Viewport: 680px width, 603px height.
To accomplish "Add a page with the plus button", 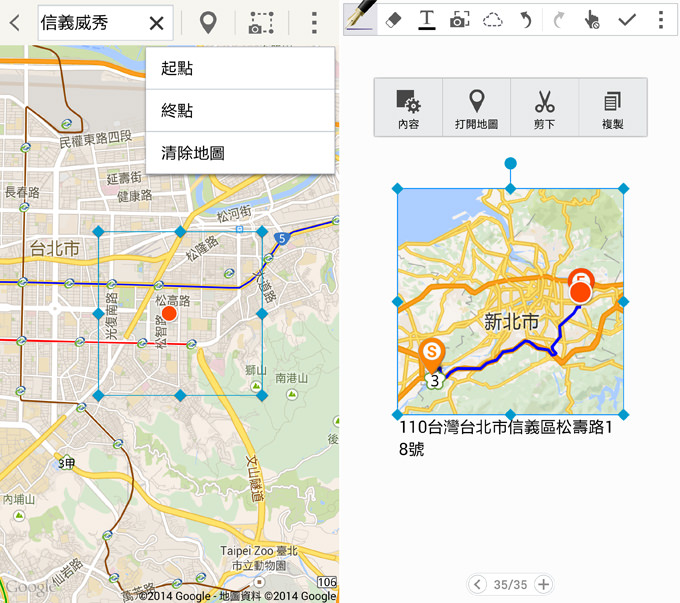I will click(543, 584).
